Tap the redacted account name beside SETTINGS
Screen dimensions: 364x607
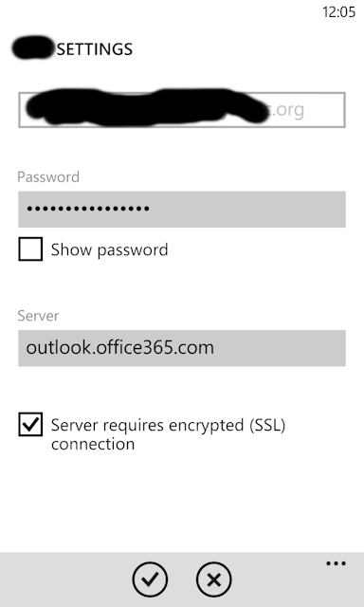point(34,48)
